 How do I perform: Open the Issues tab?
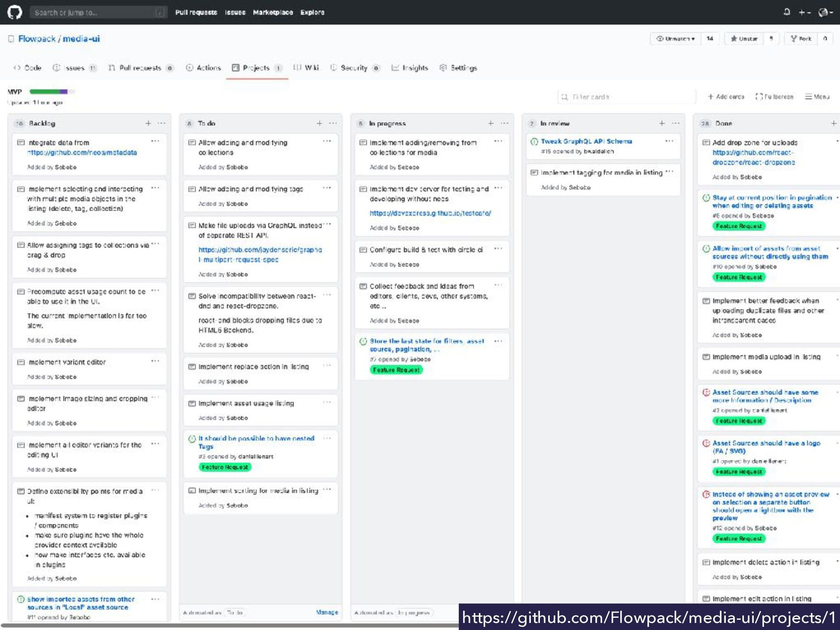tap(74, 68)
